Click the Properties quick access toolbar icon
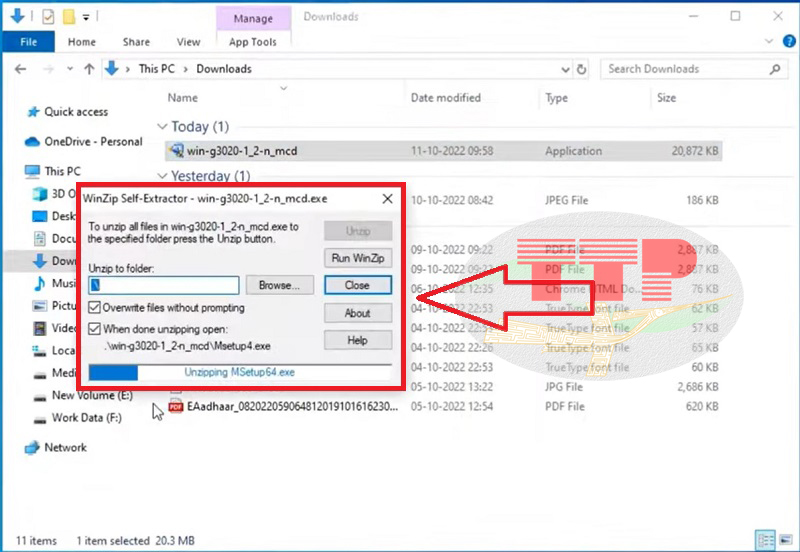 click(48, 17)
